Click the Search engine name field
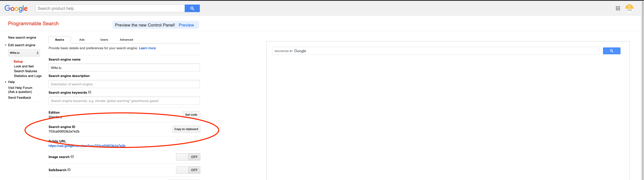 click(124, 68)
